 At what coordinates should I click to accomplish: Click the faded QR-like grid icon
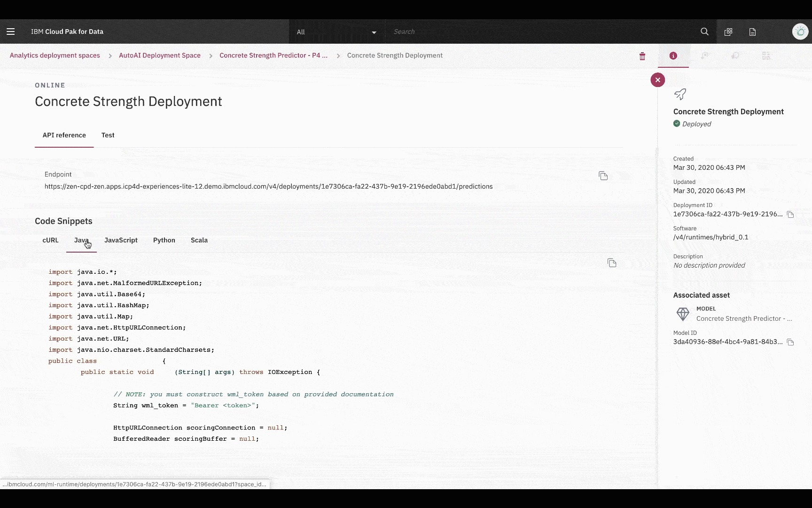766,56
